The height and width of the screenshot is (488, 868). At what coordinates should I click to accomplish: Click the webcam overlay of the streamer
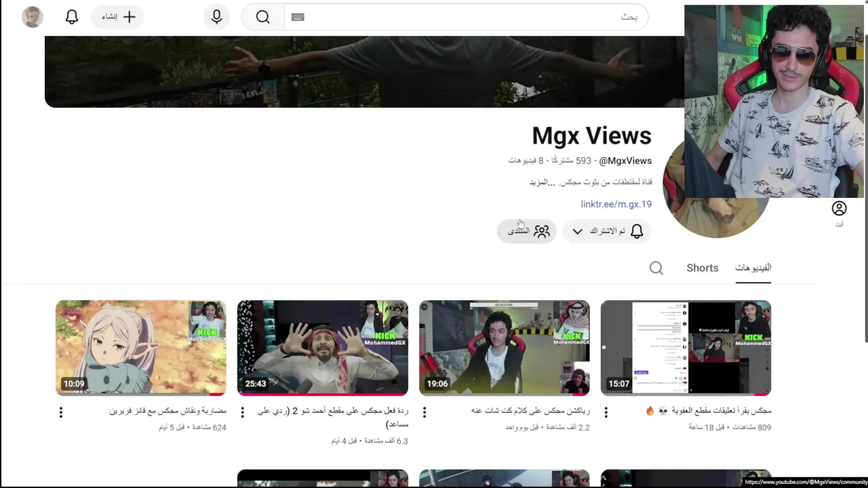click(774, 102)
